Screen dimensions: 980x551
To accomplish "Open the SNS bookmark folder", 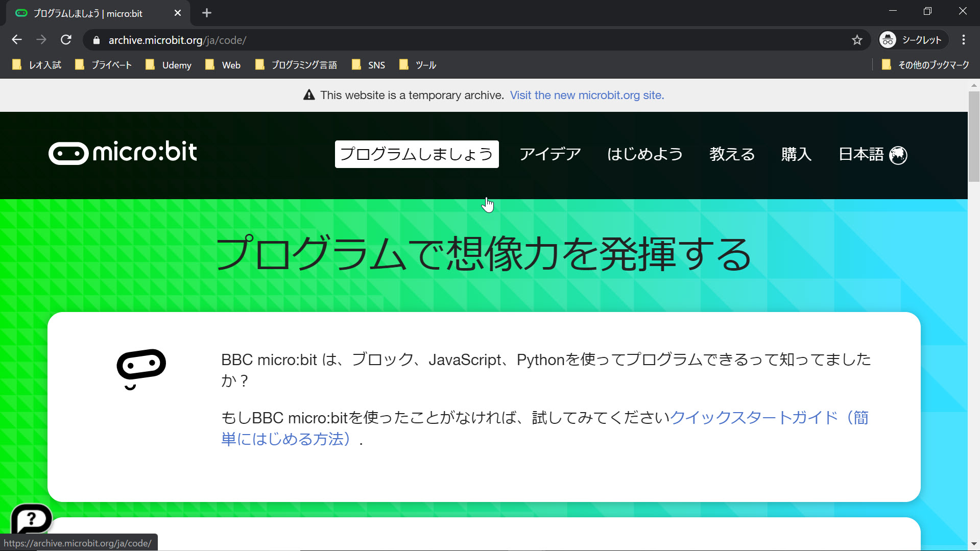I will [369, 65].
